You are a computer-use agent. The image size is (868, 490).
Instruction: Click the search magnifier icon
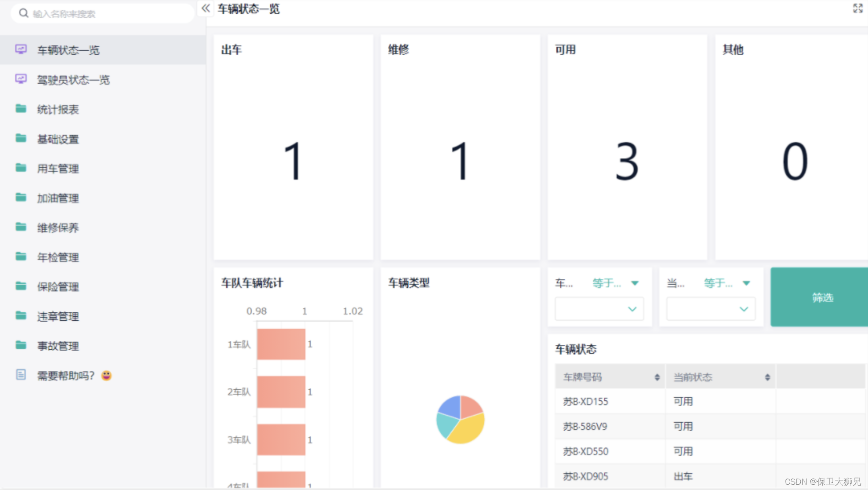pyautogui.click(x=24, y=13)
